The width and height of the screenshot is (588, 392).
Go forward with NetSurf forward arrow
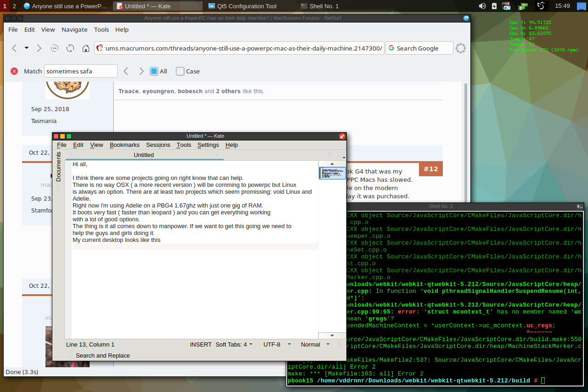pyautogui.click(x=39, y=48)
